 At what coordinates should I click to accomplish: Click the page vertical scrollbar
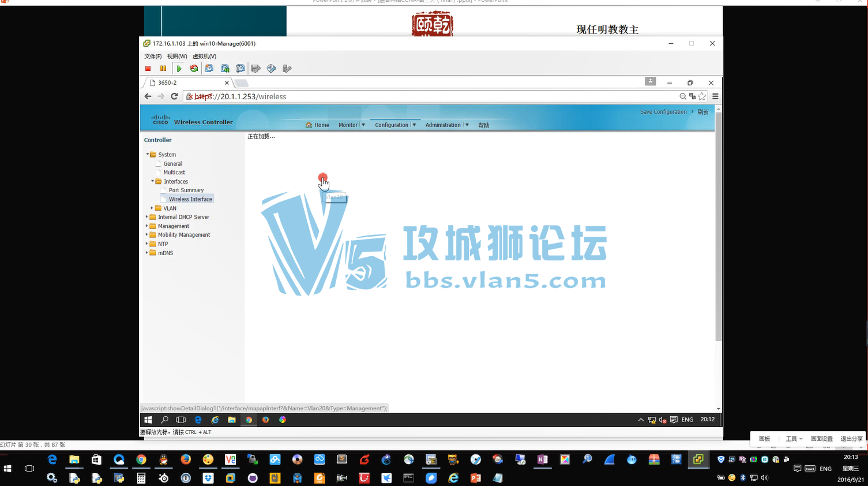718,227
